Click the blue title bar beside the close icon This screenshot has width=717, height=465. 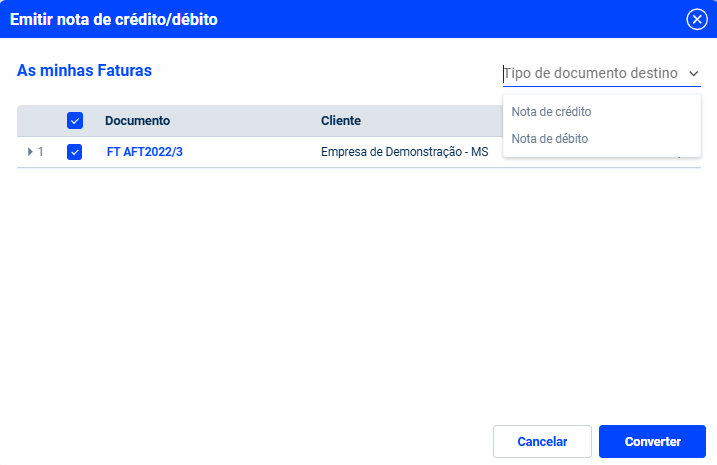coord(452,19)
